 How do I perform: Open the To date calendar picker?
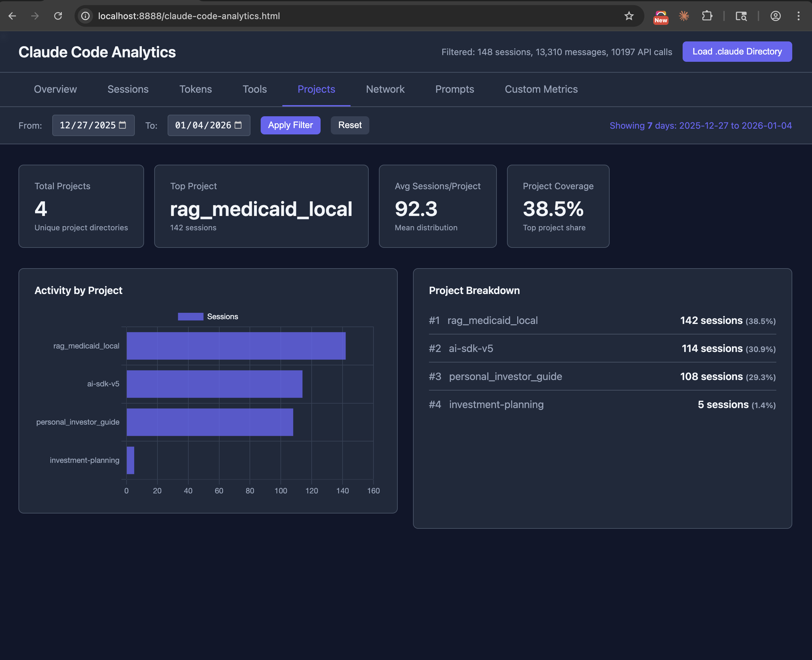(238, 125)
